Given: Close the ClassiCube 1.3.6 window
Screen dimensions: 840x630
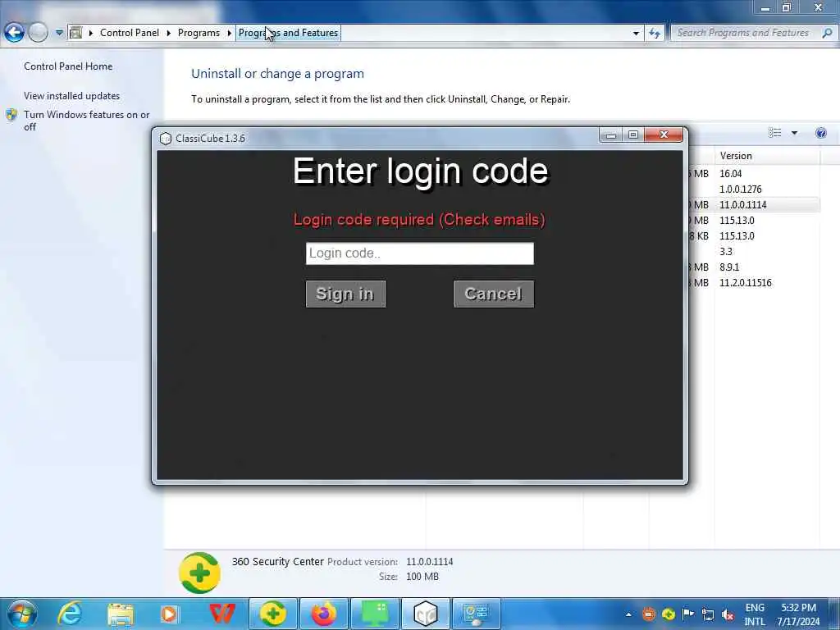Looking at the screenshot, I should coord(664,135).
